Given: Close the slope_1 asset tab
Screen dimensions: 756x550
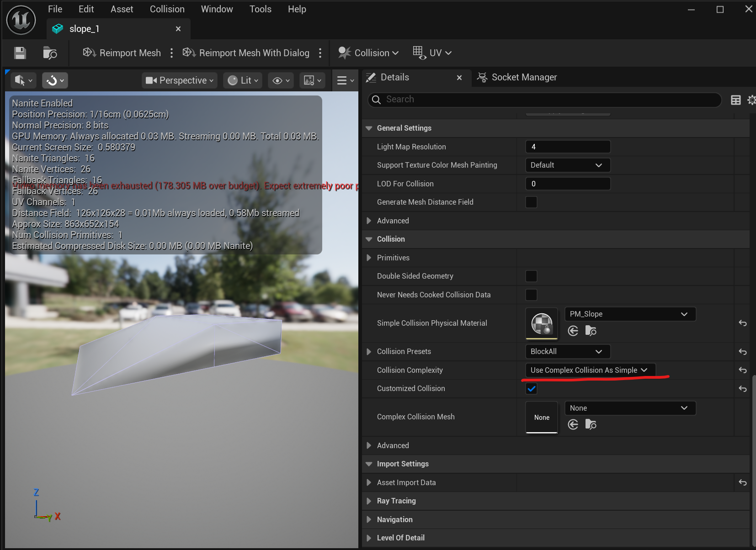Looking at the screenshot, I should tap(178, 29).
